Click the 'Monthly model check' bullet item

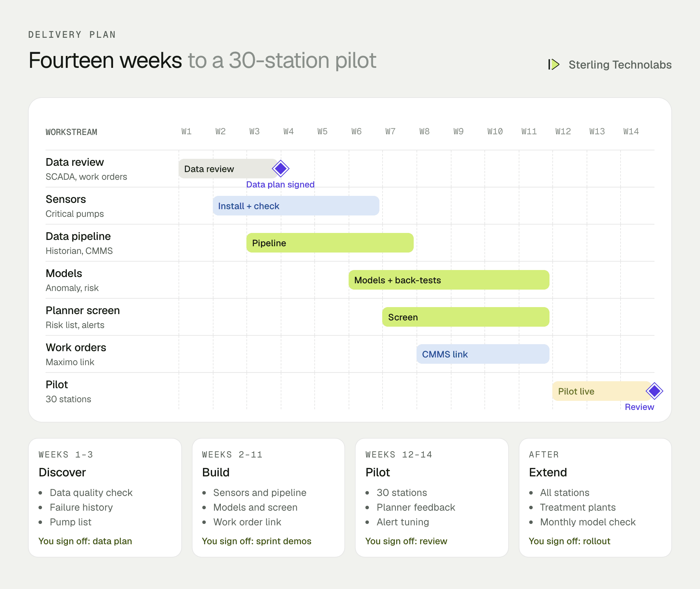coord(588,522)
